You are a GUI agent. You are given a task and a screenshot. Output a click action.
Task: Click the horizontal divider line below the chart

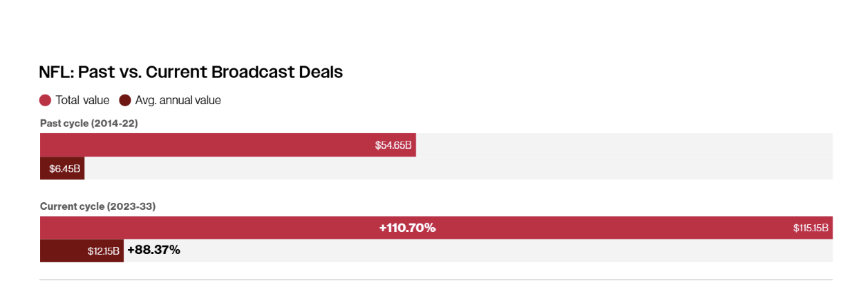click(x=435, y=280)
